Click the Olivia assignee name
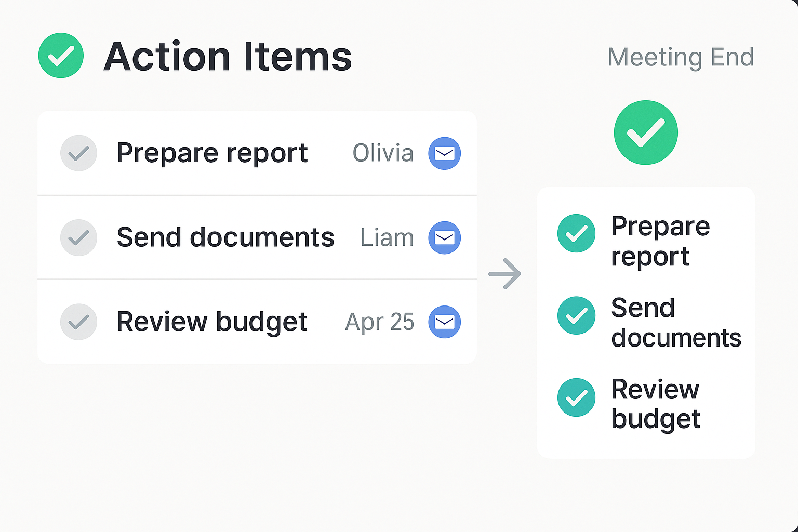Screen dimensions: 798x532 pos(383,153)
